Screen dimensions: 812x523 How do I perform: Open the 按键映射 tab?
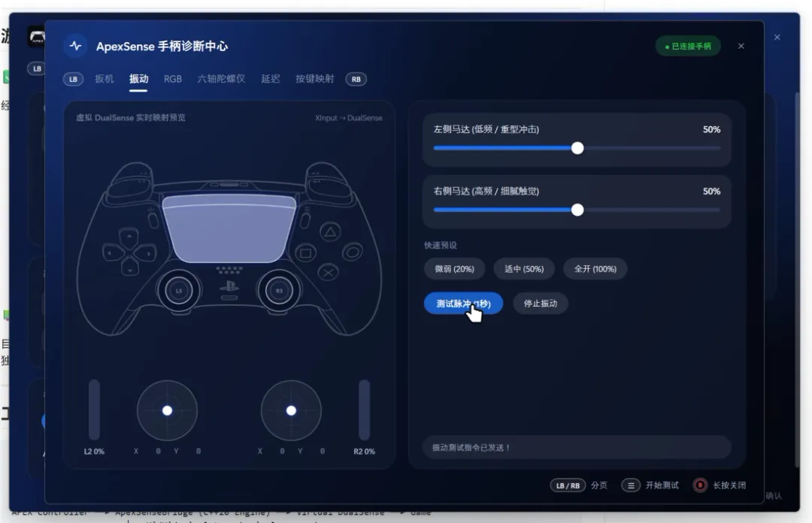(314, 79)
